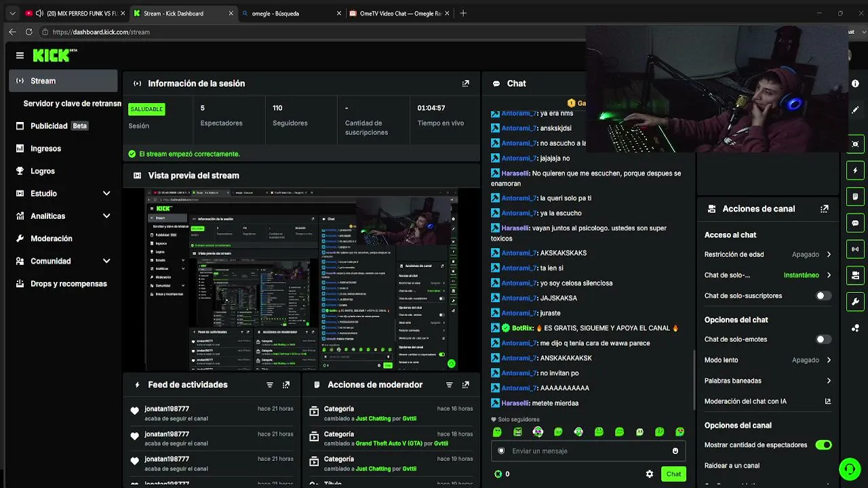Open Chat de solo seguidores Instantáneo options

pyautogui.click(x=768, y=275)
